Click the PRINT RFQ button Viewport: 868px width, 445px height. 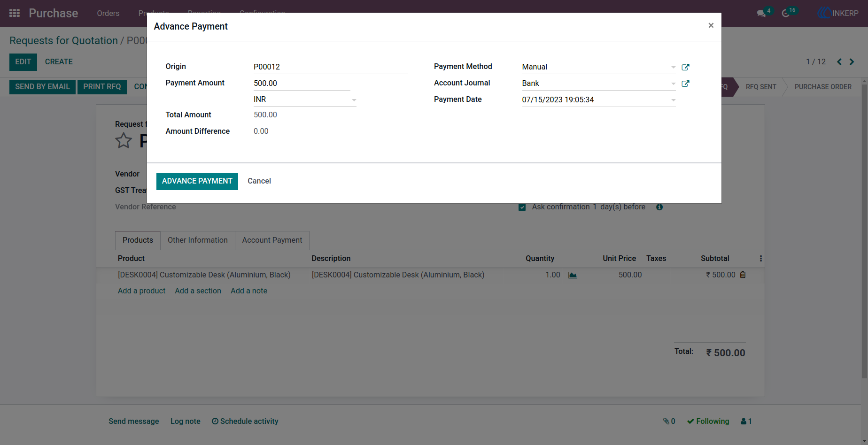[102, 87]
